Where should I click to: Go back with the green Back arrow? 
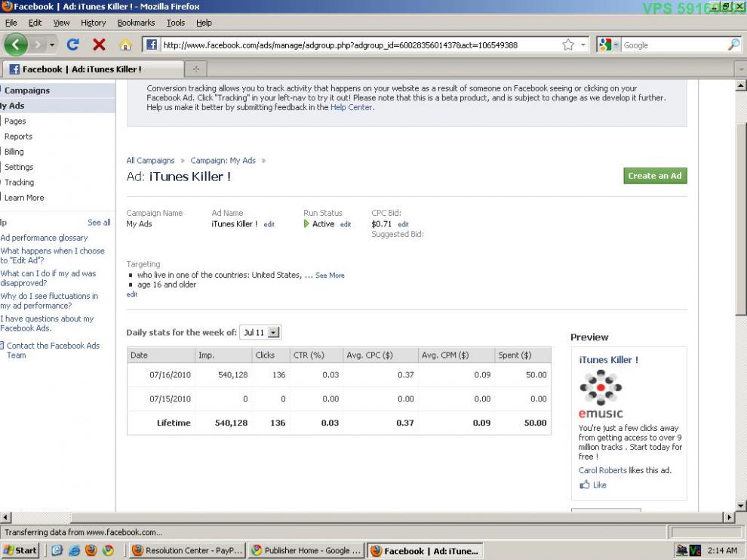point(16,45)
